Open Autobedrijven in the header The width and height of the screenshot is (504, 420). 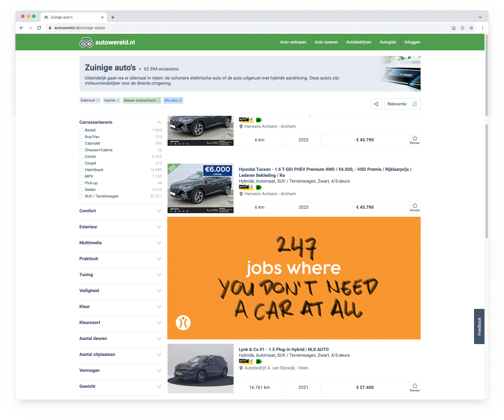tap(359, 42)
